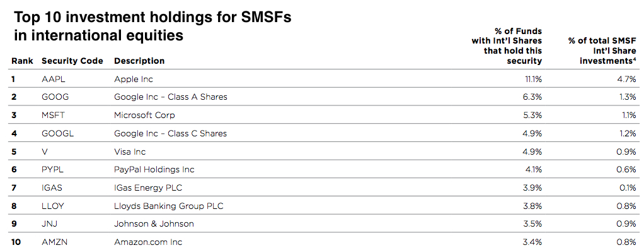
Task: Select the Security Code column header
Action: (72, 61)
